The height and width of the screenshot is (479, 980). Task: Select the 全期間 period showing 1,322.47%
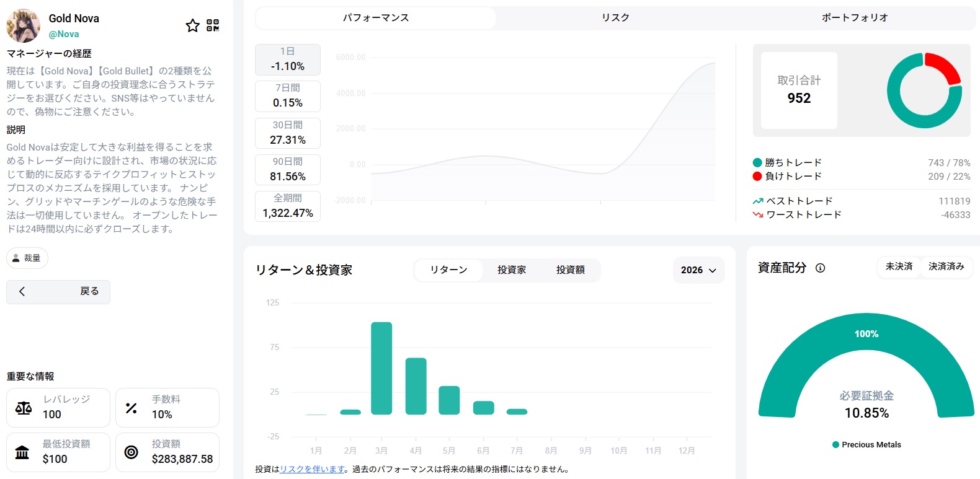[x=288, y=206]
